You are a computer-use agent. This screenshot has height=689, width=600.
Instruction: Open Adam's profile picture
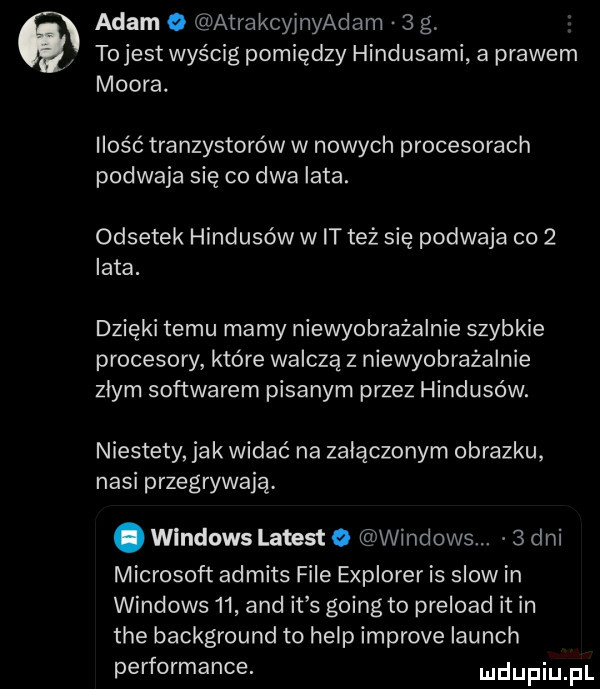pyautogui.click(x=49, y=40)
